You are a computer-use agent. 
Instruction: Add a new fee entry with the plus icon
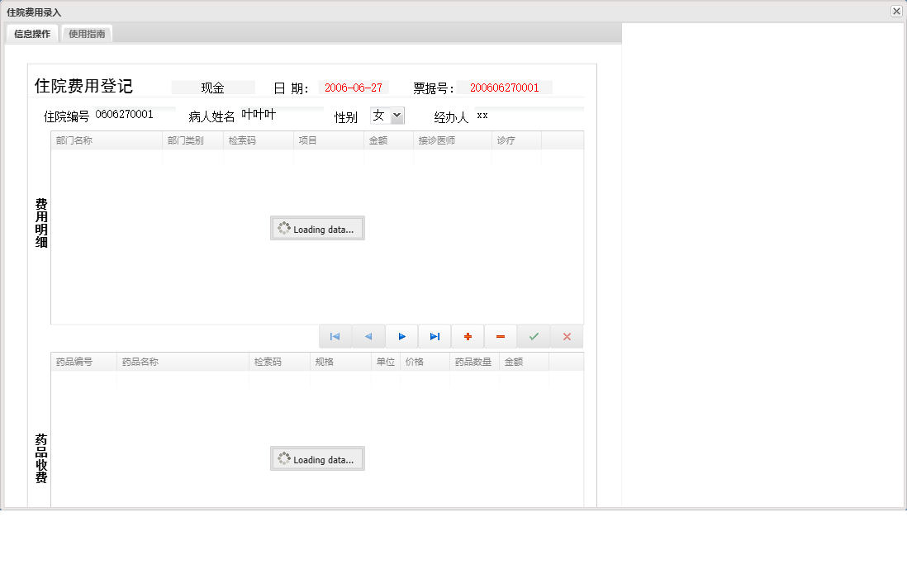468,336
